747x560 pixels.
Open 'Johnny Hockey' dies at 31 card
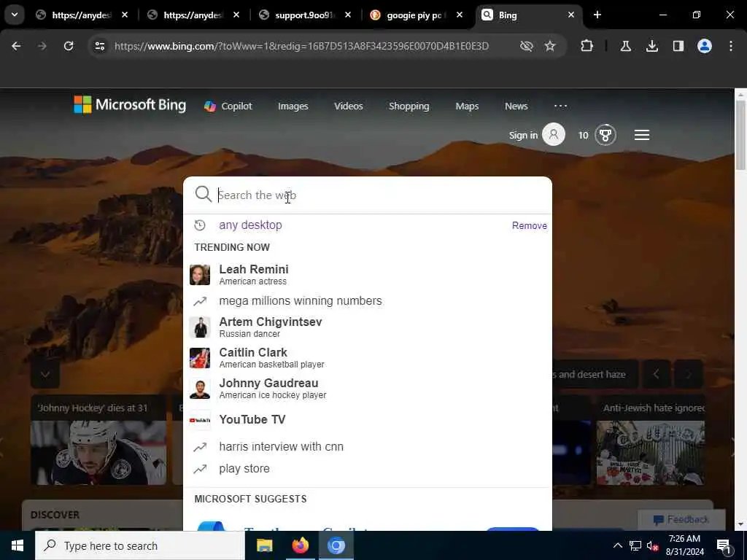click(98, 440)
